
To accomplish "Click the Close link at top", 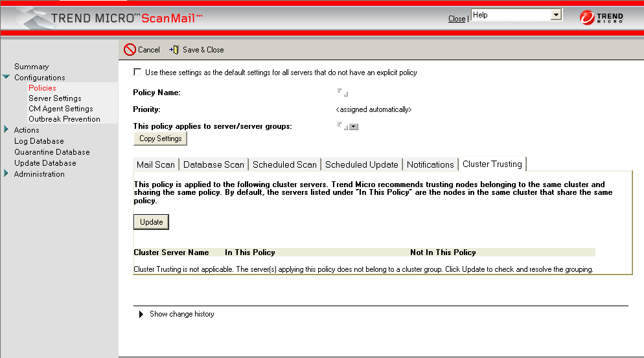I will (457, 19).
